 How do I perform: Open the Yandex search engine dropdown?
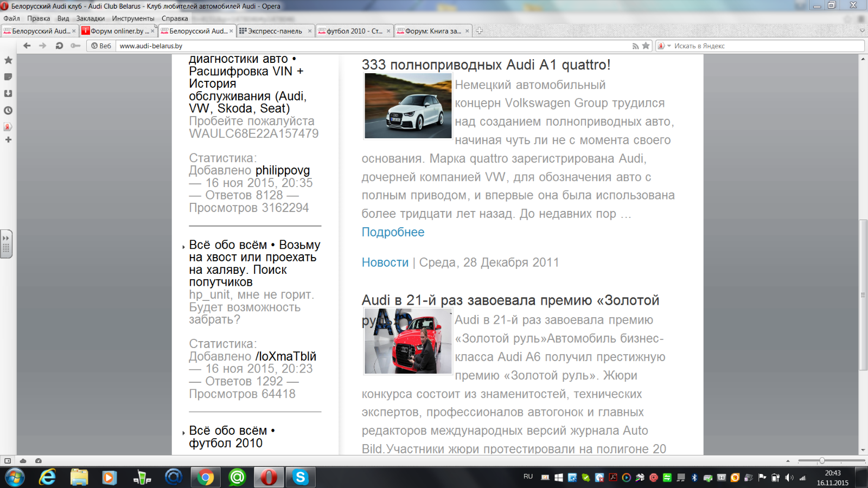pyautogui.click(x=665, y=46)
